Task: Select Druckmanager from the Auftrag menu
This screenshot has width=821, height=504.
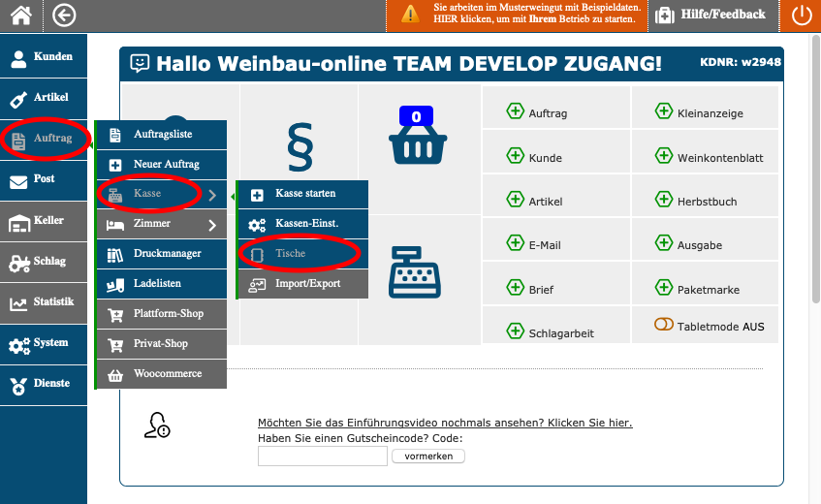Action: (x=167, y=254)
